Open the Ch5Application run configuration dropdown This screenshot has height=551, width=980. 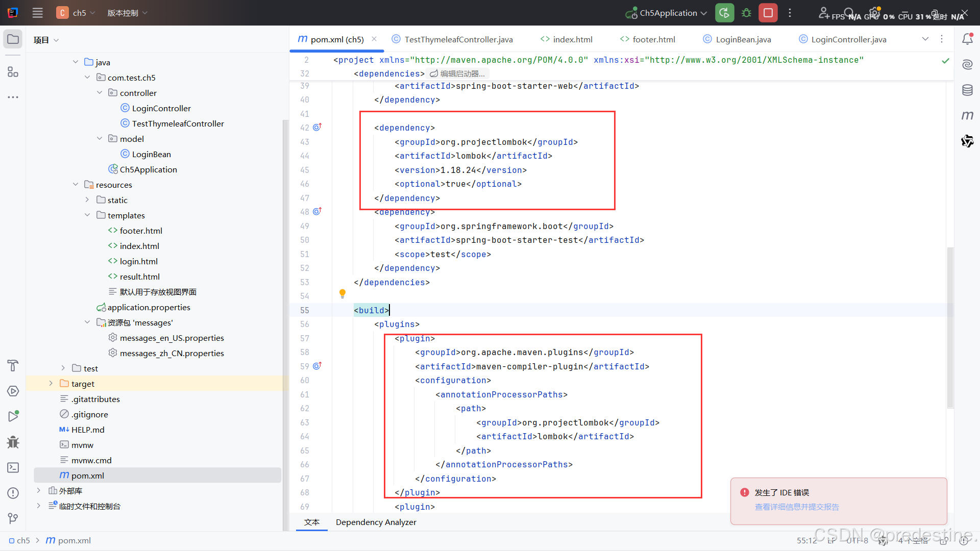tap(668, 13)
